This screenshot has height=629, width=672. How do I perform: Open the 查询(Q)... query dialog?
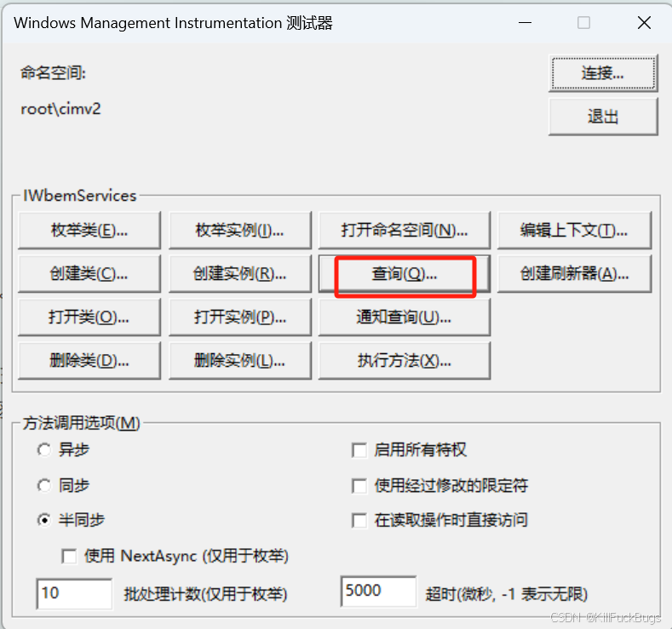tap(405, 273)
